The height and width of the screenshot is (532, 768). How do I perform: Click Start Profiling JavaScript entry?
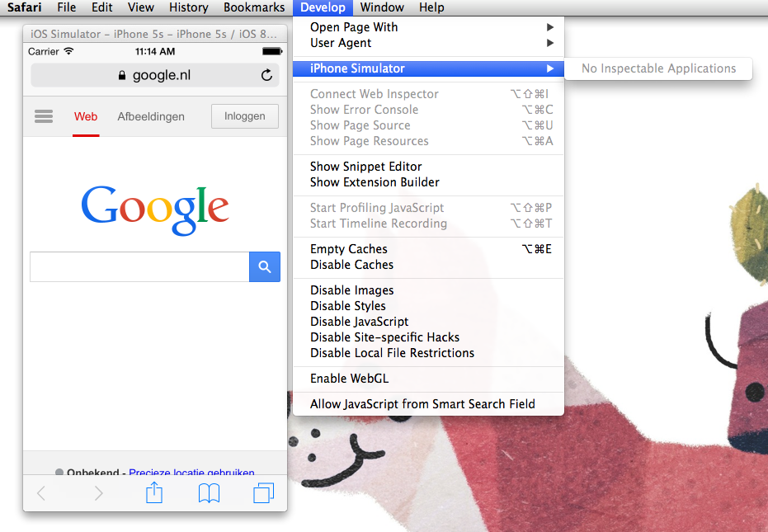[x=429, y=208]
